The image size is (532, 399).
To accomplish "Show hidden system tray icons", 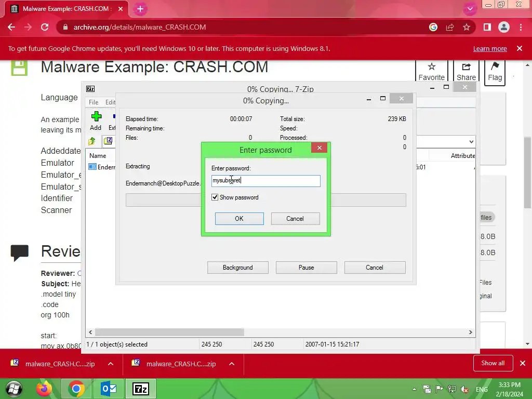I will 414,389.
